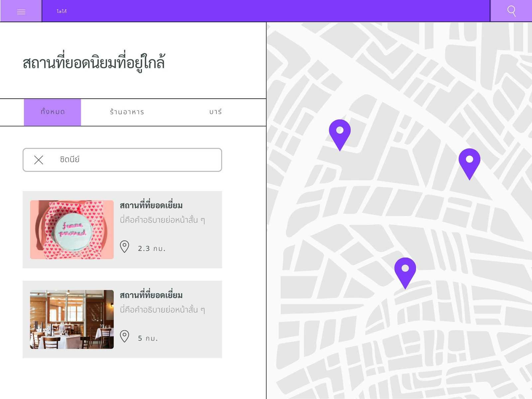The image size is (532, 399).
Task: Open the hamburger menu
Action: 21,12
